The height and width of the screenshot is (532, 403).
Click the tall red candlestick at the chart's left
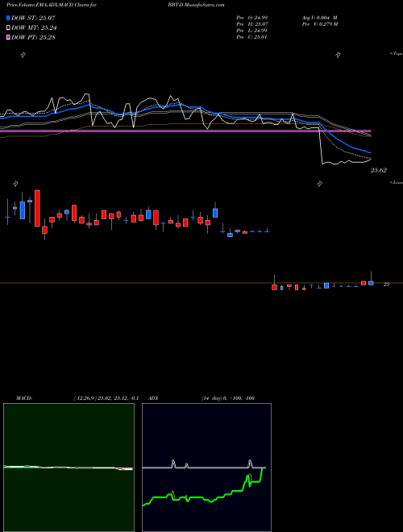[37, 208]
